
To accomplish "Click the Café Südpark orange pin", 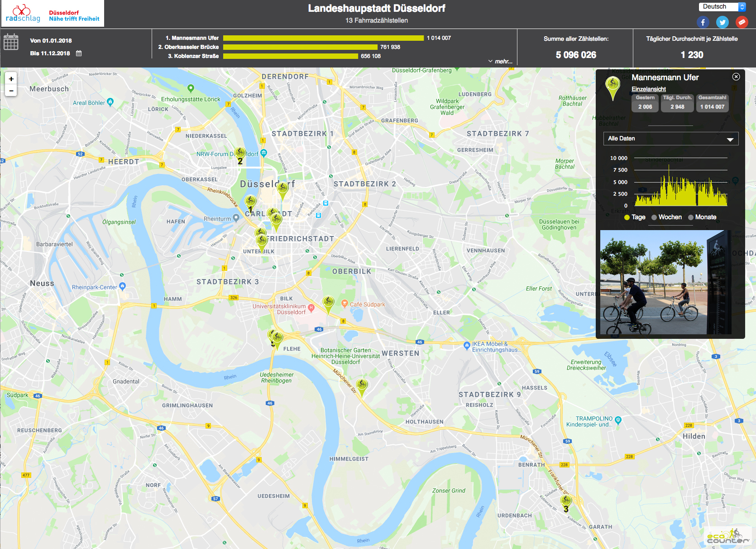I will click(345, 303).
